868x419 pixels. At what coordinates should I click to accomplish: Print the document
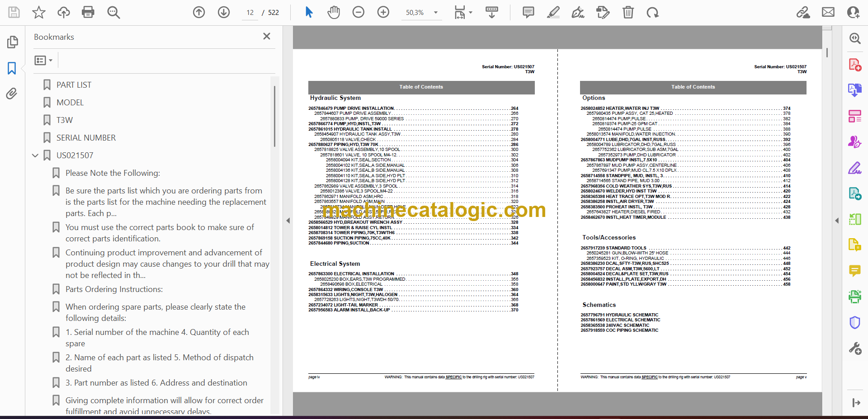pos(88,12)
